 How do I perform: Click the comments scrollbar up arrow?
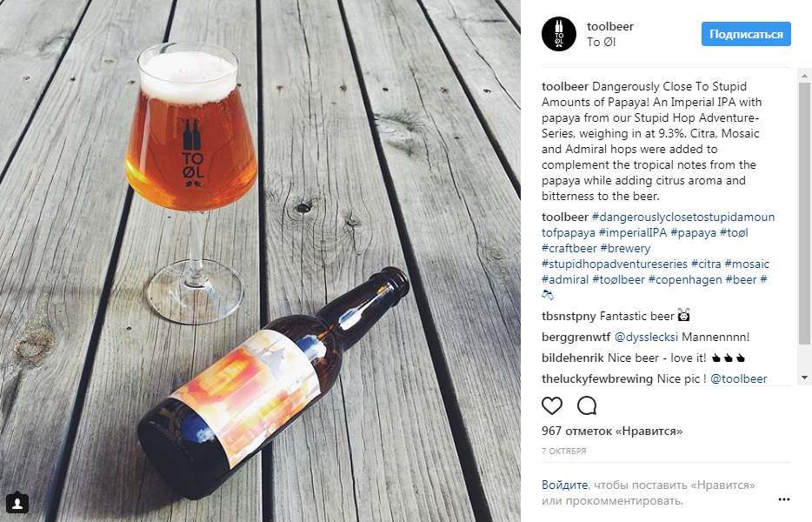tap(804, 76)
